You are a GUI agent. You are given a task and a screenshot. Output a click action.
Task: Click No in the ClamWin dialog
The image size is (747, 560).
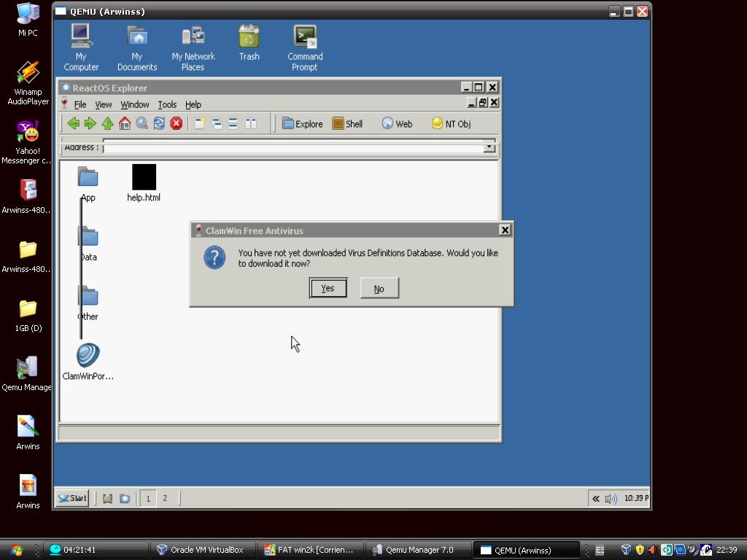tap(379, 289)
